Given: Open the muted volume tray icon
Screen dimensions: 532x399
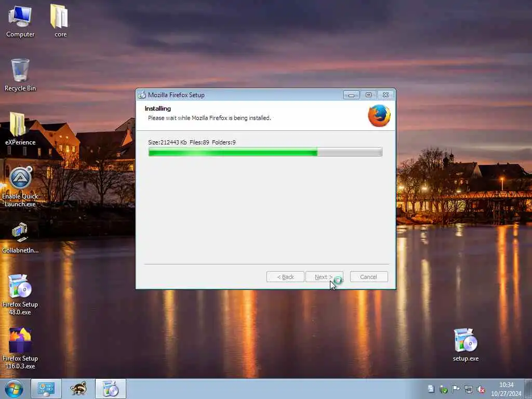Looking at the screenshot, I should [x=481, y=389].
